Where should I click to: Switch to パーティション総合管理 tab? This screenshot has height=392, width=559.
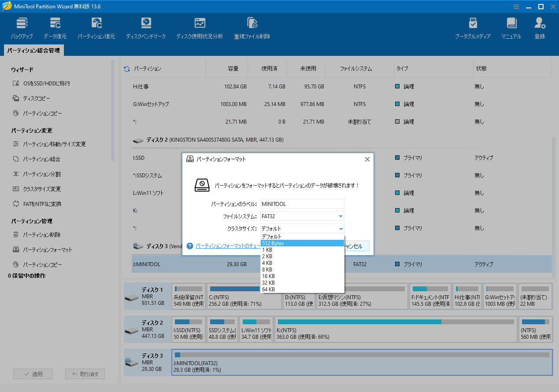point(33,51)
